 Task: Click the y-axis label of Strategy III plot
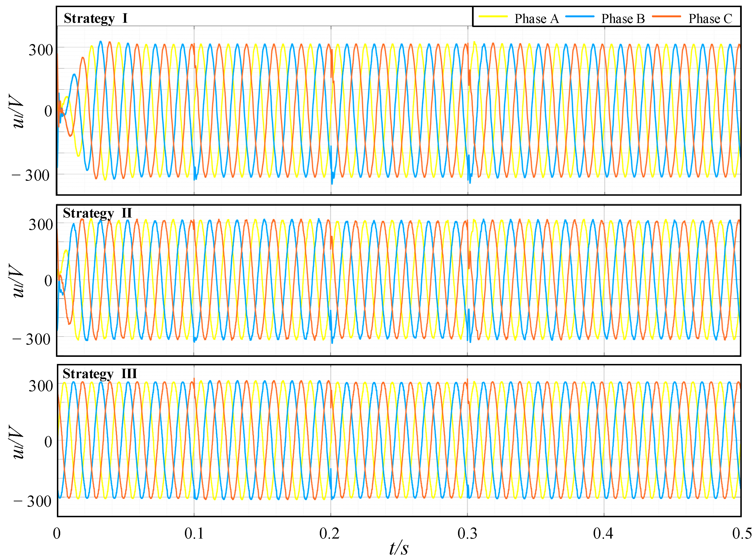16,442
